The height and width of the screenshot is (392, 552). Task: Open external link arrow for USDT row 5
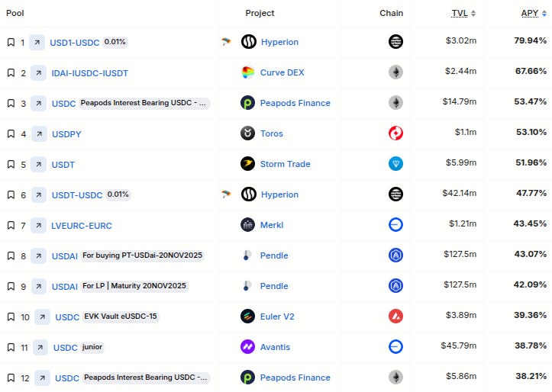[38, 164]
